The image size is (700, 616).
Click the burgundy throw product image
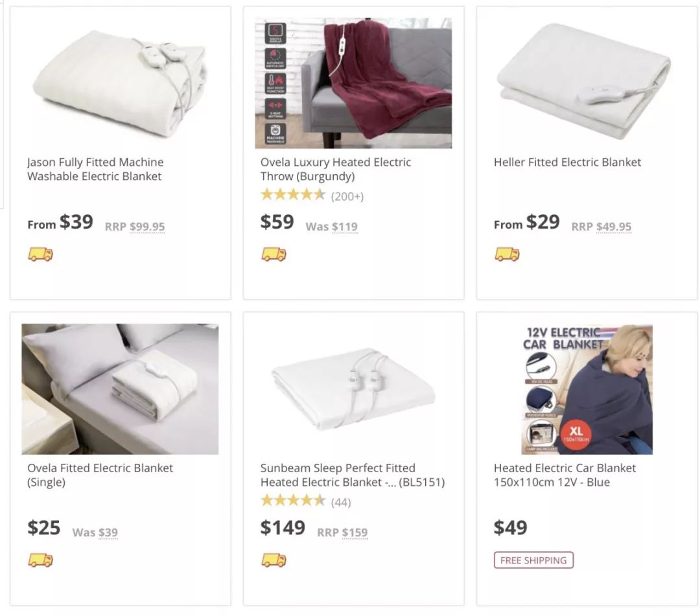353,83
